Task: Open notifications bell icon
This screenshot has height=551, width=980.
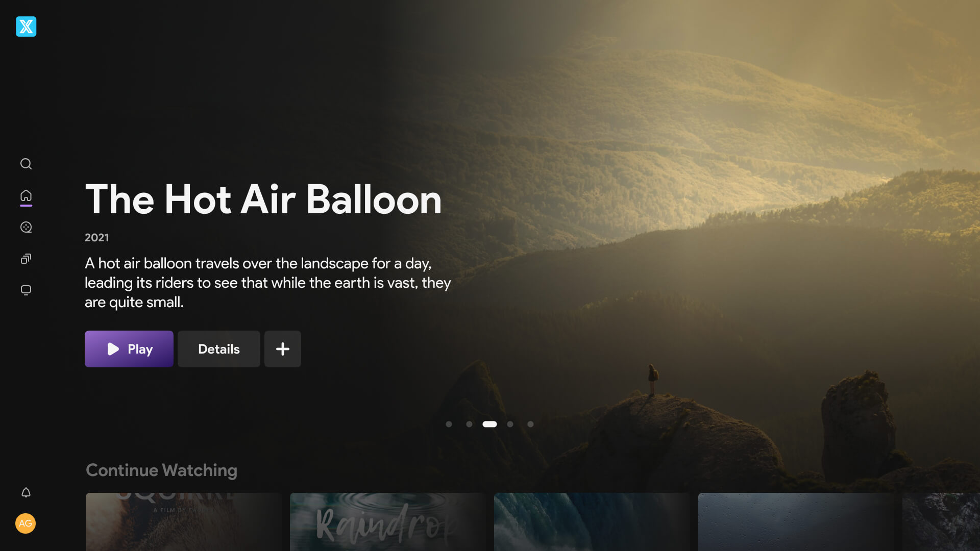Action: 26,492
